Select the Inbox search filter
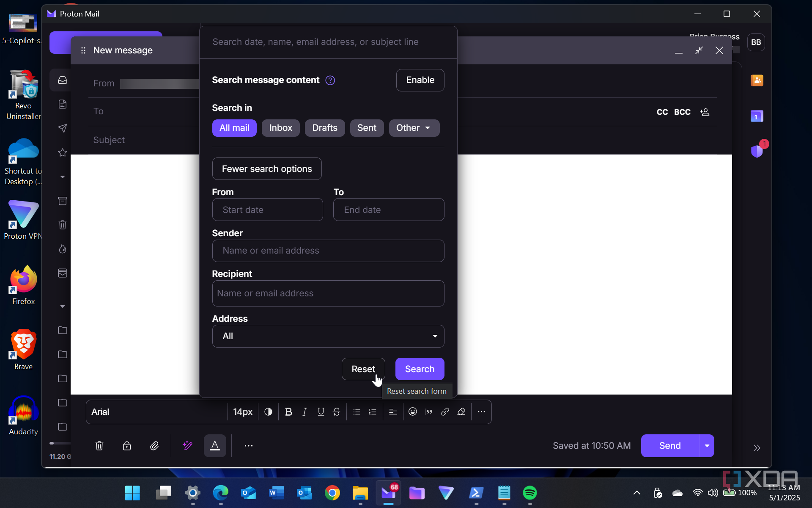812x508 pixels. (x=281, y=128)
